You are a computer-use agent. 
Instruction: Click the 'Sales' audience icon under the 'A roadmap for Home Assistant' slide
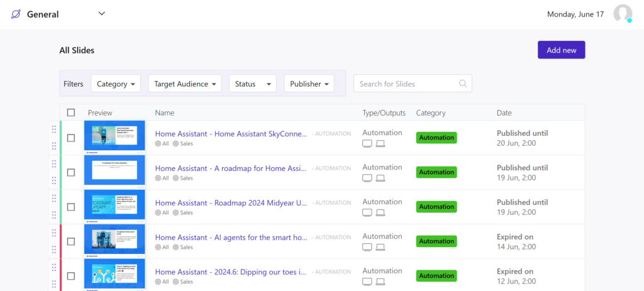(176, 178)
